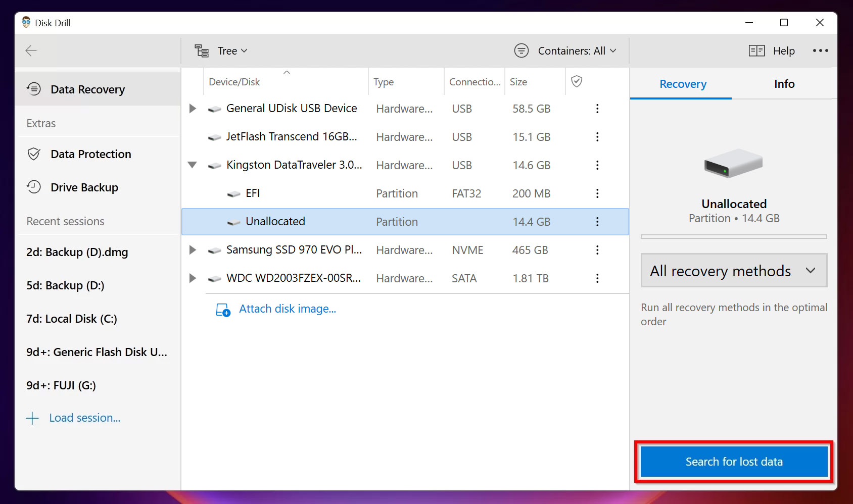Click 14.4 GB size of Unallocated
Image resolution: width=853 pixels, height=504 pixels.
point(531,222)
